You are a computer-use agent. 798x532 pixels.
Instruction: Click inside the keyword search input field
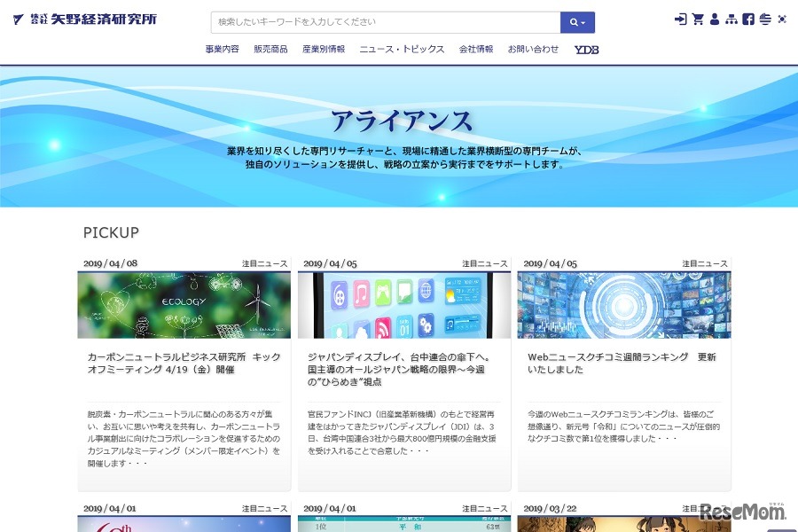(x=381, y=20)
